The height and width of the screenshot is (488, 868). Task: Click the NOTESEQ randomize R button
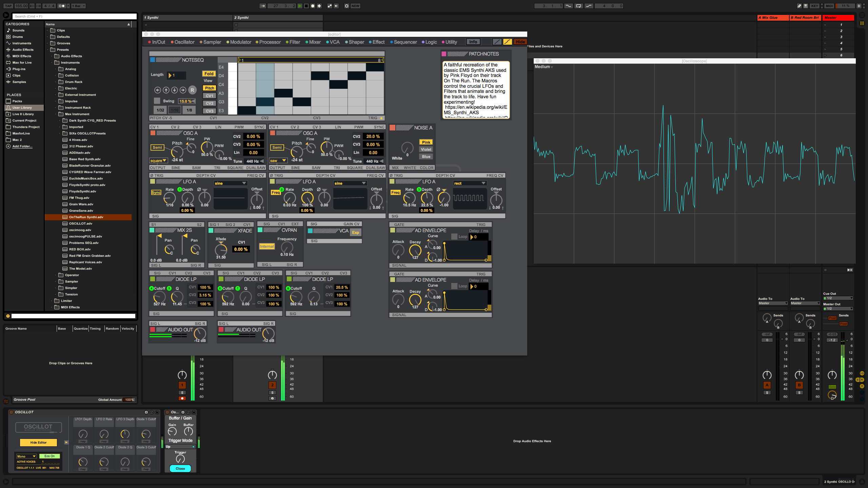pos(192,90)
